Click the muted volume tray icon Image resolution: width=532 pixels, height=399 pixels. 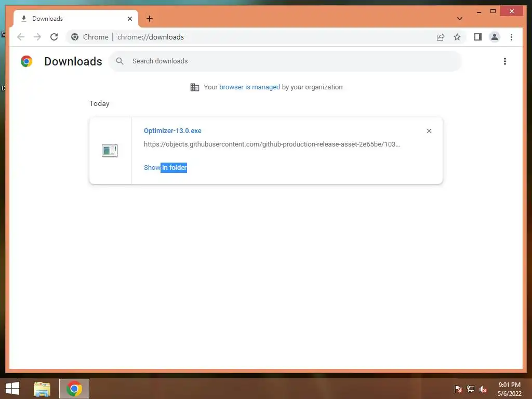(x=483, y=389)
